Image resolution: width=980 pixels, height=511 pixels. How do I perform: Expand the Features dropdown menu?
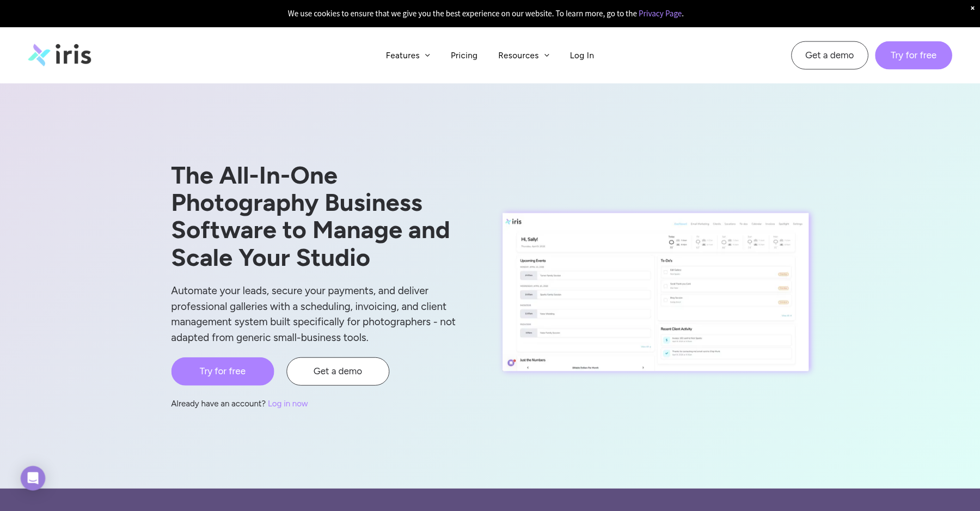408,56
